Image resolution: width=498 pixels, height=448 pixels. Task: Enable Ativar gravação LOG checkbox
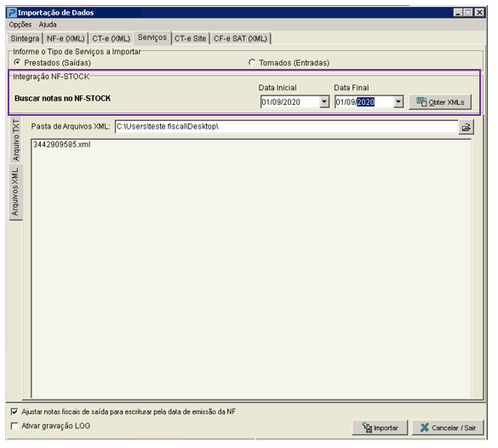14,426
